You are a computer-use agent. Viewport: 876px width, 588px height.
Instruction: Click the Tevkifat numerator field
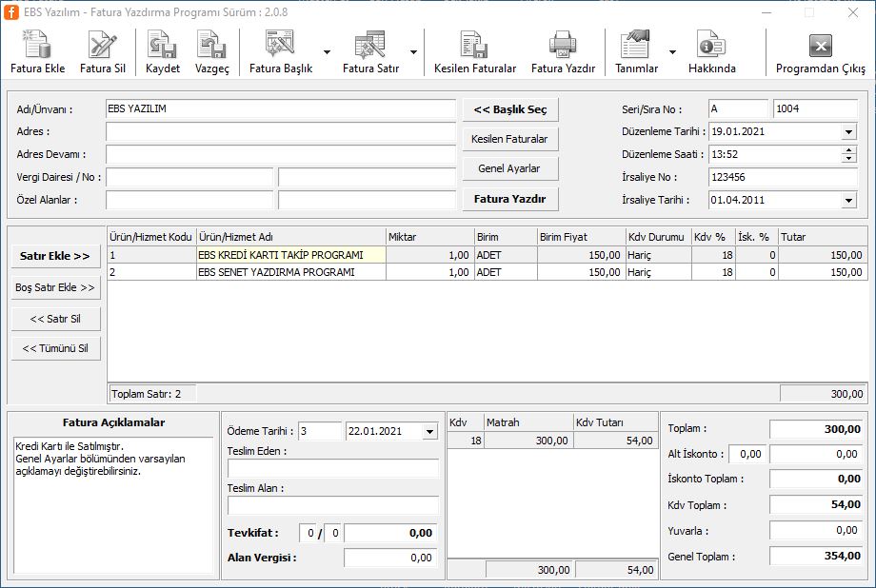[x=309, y=533]
